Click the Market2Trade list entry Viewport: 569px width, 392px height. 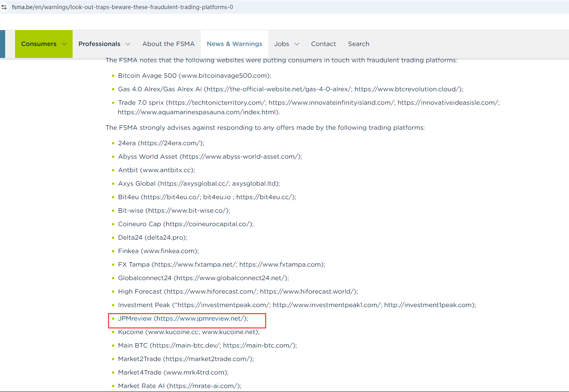186,359
